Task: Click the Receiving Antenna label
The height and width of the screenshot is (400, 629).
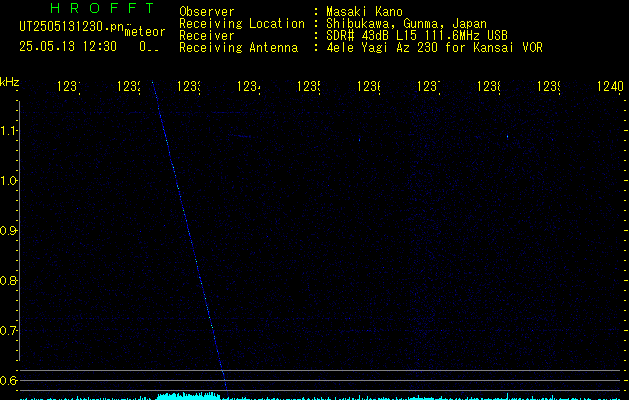Action: 238,48
